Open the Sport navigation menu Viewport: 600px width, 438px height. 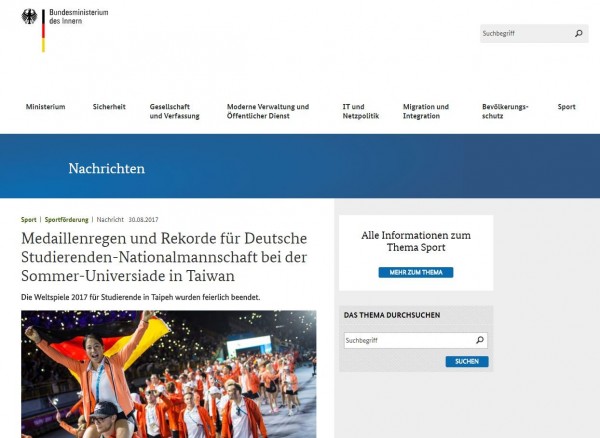click(566, 107)
